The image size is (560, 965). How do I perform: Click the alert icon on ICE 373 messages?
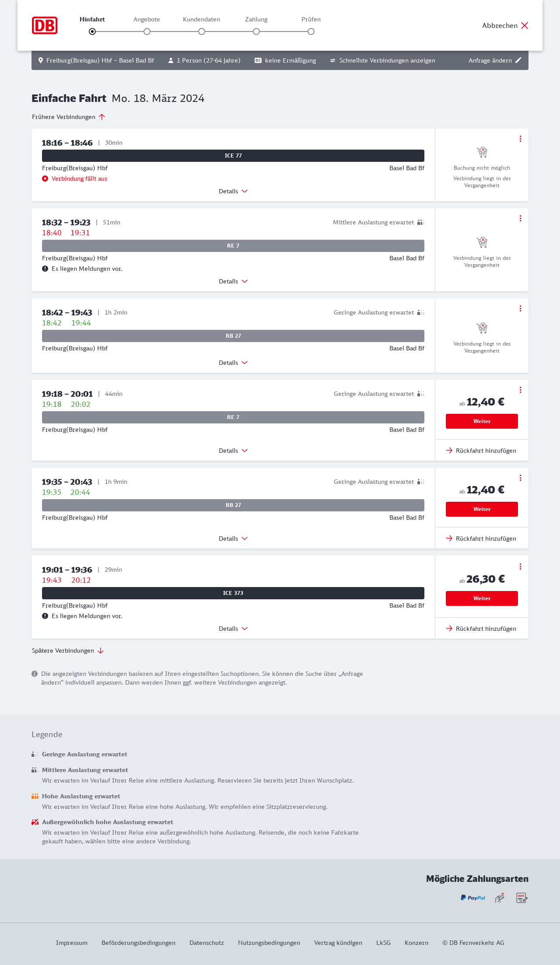45,616
